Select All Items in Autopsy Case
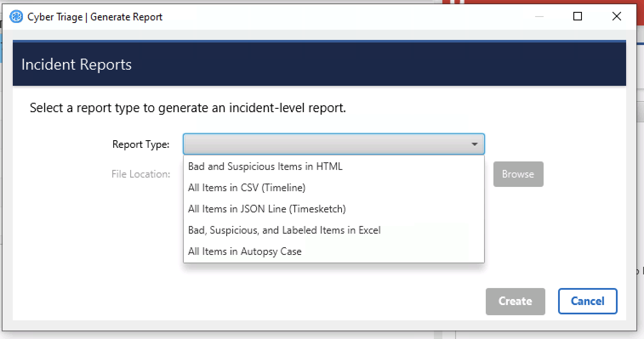This screenshot has height=339, width=644. point(245,251)
